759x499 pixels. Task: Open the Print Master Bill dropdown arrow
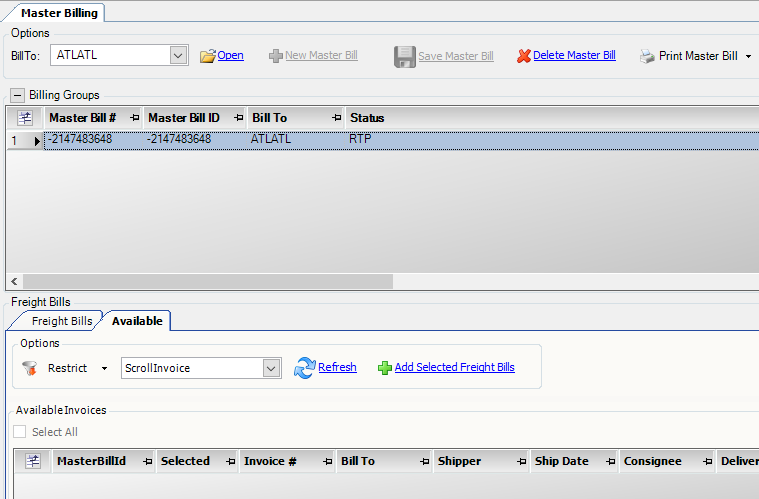pyautogui.click(x=748, y=57)
